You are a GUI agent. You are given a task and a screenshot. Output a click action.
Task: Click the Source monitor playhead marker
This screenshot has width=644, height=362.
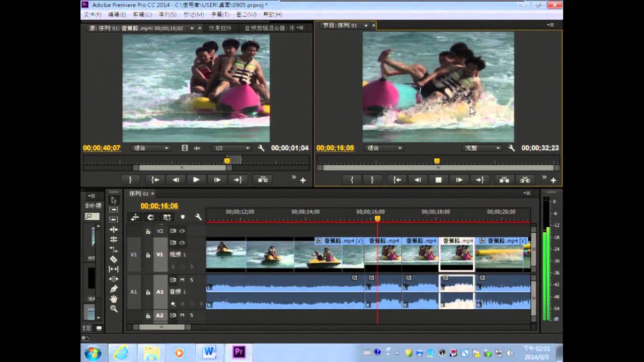[227, 161]
